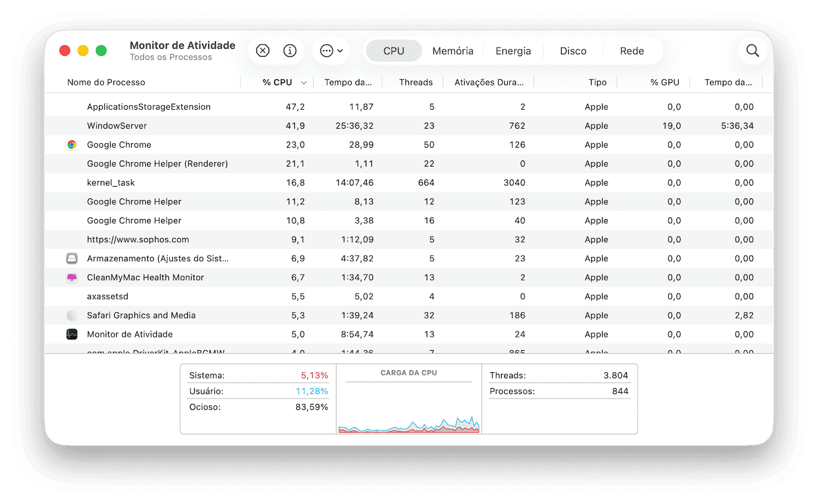The width and height of the screenshot is (818, 504).
Task: Click the 2,82 GPU time value
Action: (x=744, y=315)
